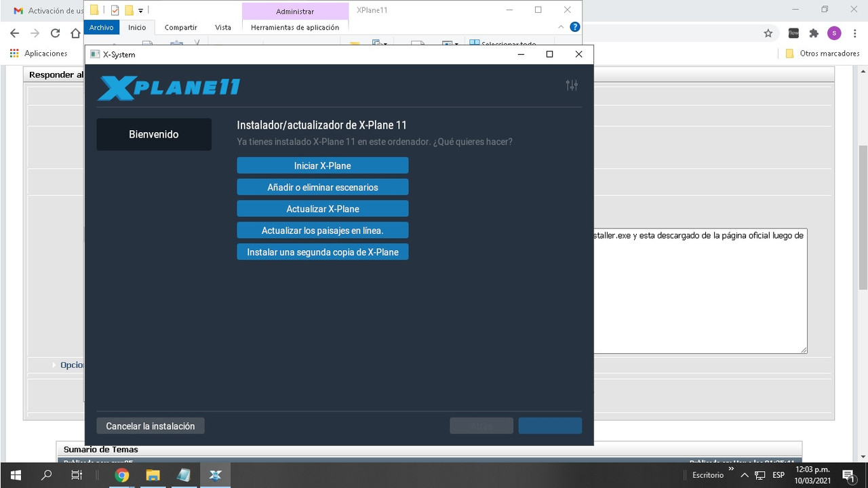
Task: Click Chrome forward arrow
Action: [35, 33]
